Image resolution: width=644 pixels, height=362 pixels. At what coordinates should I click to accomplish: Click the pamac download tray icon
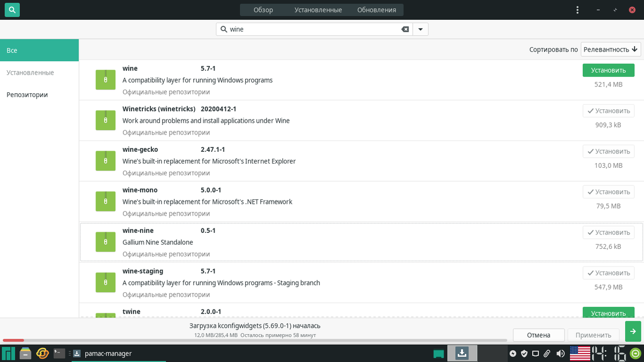point(462,353)
